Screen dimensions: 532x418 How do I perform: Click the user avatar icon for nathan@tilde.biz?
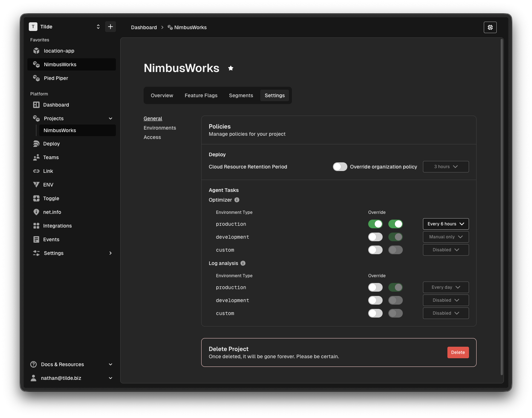[x=33, y=378]
